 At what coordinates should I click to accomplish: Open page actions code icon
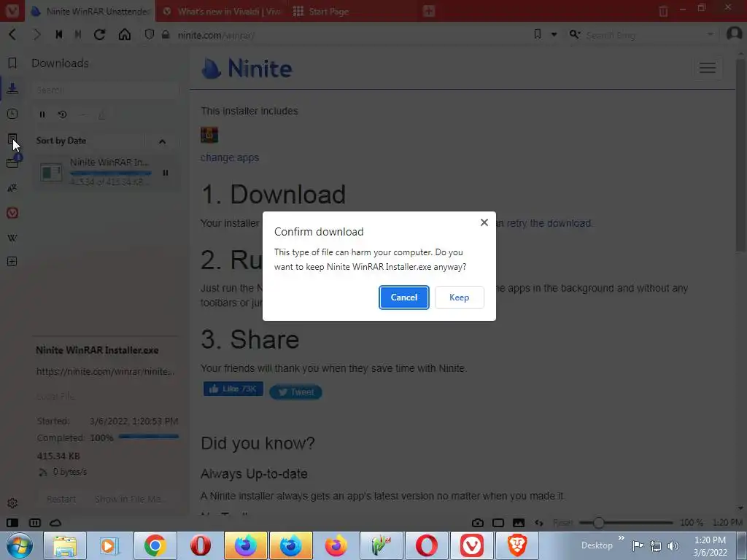[539, 523]
